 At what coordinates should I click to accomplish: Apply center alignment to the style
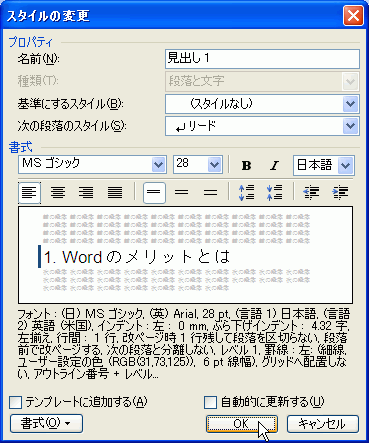point(58,193)
